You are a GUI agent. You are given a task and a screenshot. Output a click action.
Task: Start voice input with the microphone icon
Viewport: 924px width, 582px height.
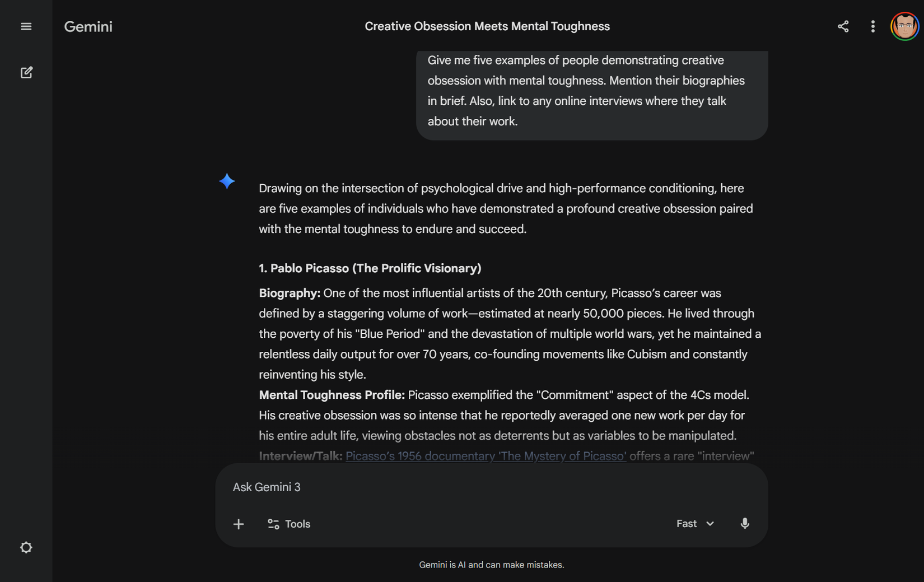745,524
